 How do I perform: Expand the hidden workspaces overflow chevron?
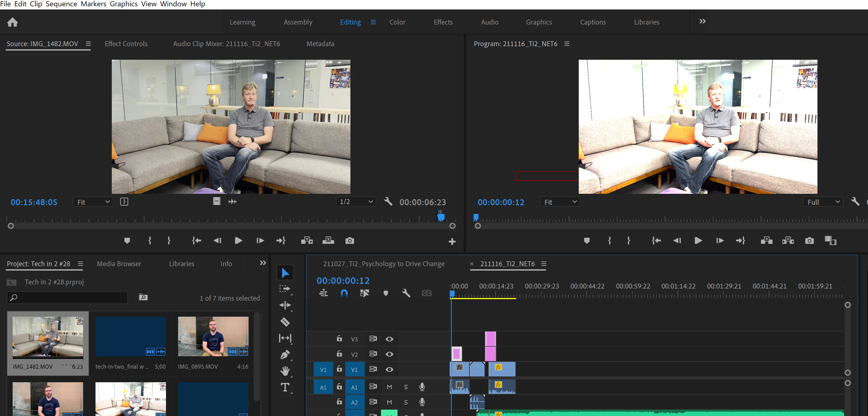pyautogui.click(x=702, y=22)
